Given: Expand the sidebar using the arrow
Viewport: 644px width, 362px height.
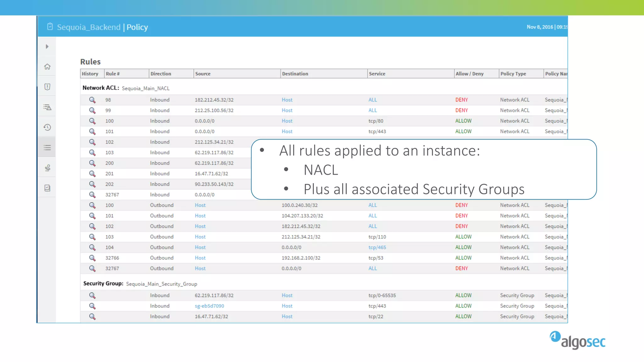Looking at the screenshot, I should click(47, 47).
